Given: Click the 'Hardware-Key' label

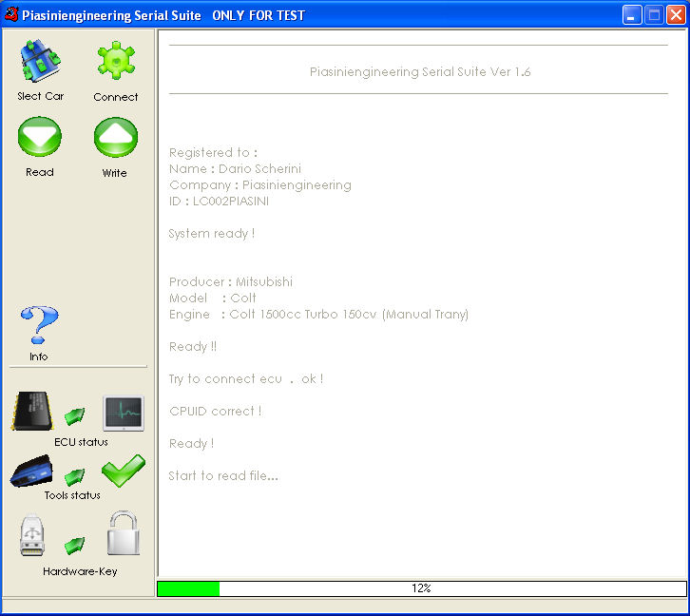Looking at the screenshot, I should pyautogui.click(x=80, y=571).
